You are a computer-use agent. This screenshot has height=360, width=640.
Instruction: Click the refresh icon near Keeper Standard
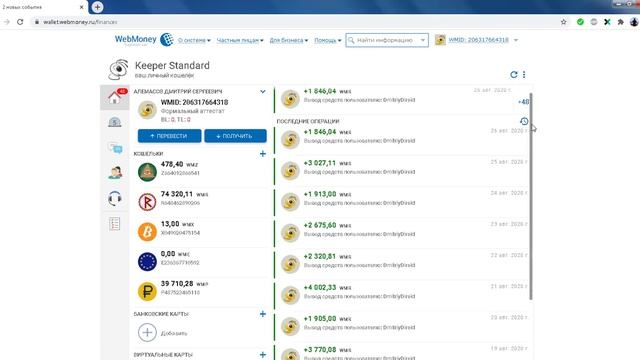point(513,74)
